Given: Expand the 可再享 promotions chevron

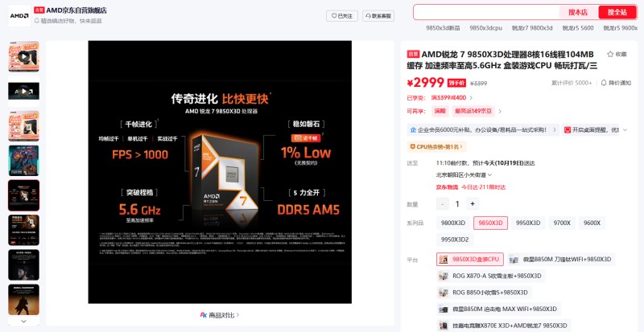Looking at the screenshot, I should 500,111.
